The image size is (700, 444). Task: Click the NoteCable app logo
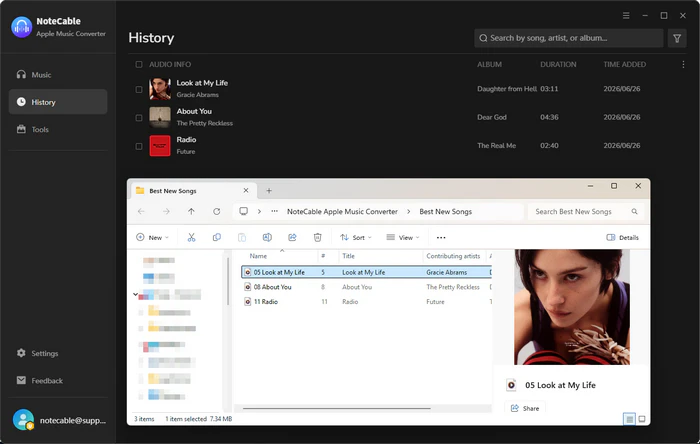click(x=22, y=27)
